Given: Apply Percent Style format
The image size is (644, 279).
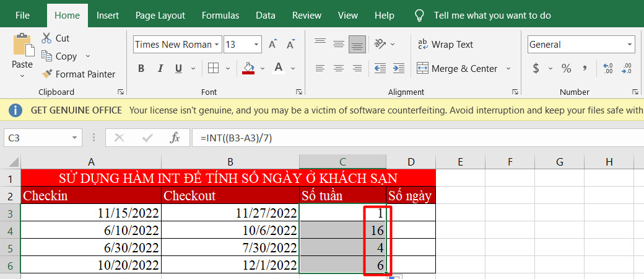Looking at the screenshot, I should pos(567,68).
